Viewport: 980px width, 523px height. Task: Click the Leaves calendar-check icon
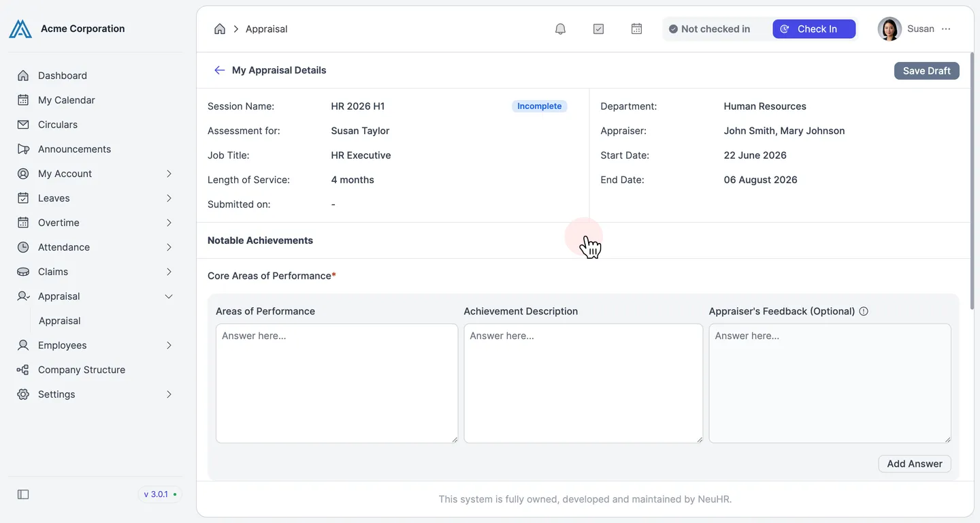[23, 198]
